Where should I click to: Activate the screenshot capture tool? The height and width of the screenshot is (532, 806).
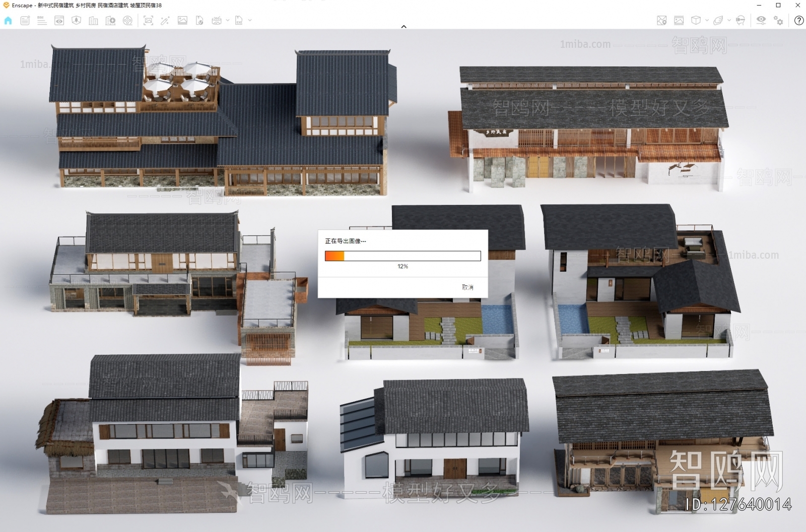pos(148,21)
